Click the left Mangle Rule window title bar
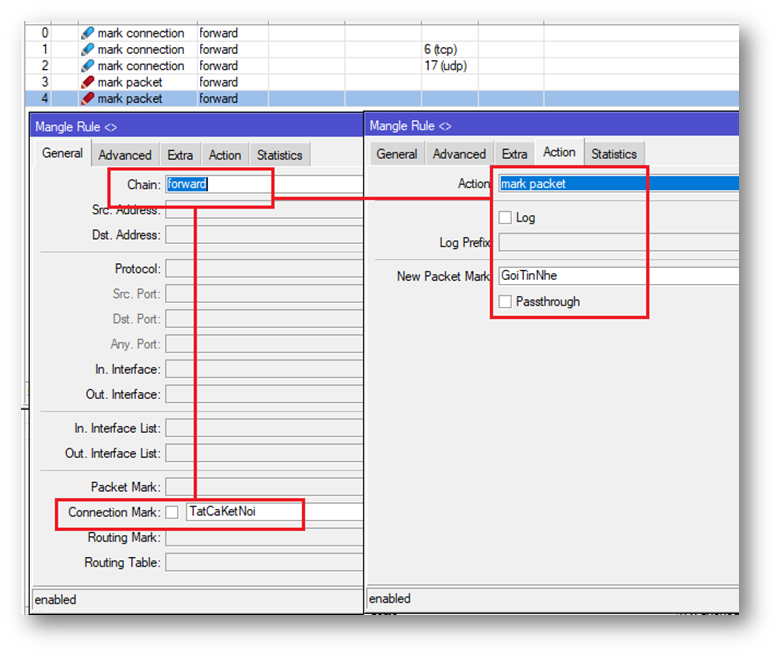 click(x=197, y=127)
